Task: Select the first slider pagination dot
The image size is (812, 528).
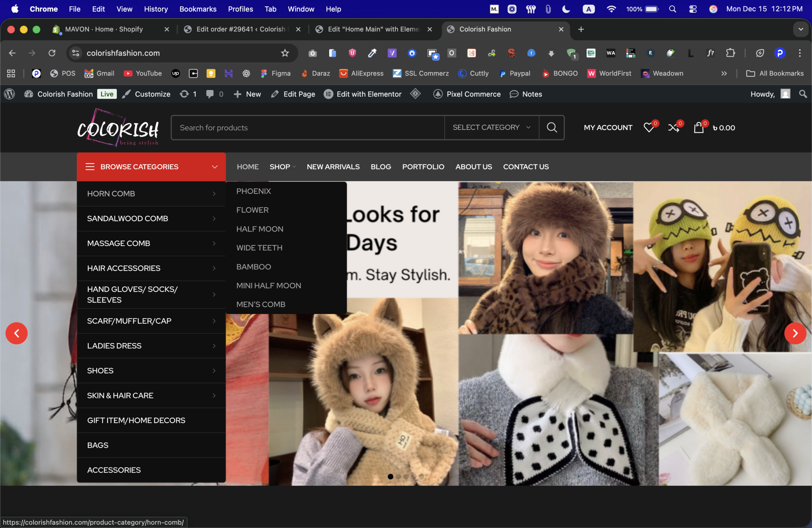Action: 390,477
